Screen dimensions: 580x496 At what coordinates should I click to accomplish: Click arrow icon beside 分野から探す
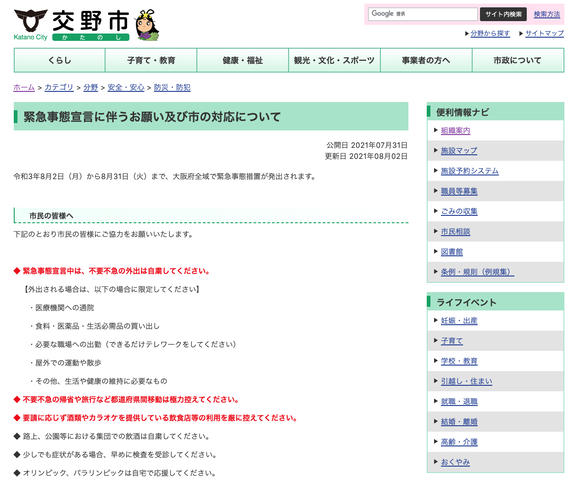click(x=467, y=34)
